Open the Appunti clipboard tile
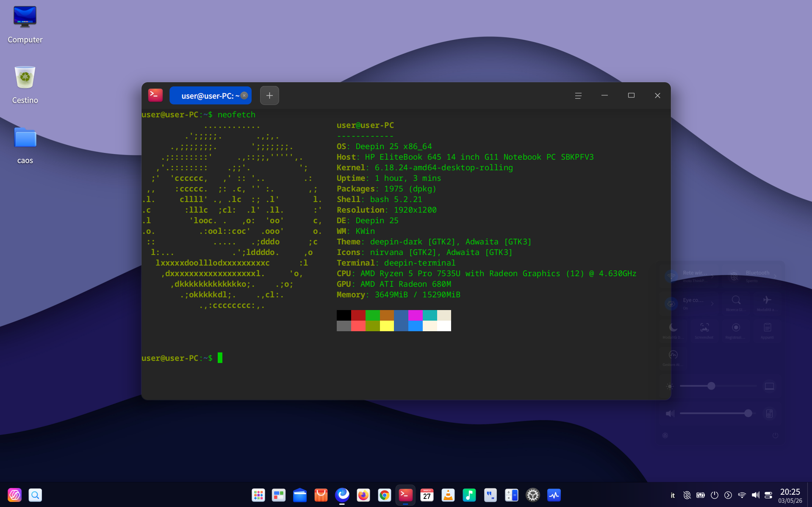This screenshot has width=812, height=507. pyautogui.click(x=767, y=330)
